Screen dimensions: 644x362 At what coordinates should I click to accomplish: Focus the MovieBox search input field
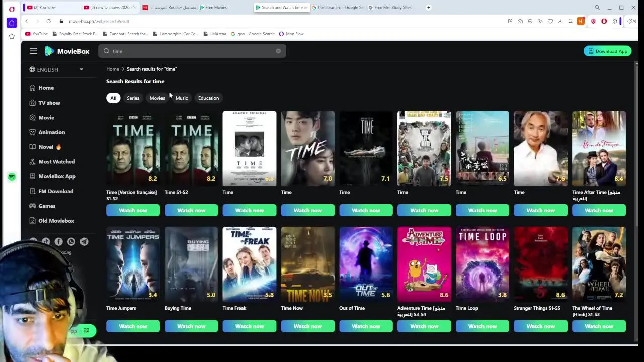click(x=192, y=51)
